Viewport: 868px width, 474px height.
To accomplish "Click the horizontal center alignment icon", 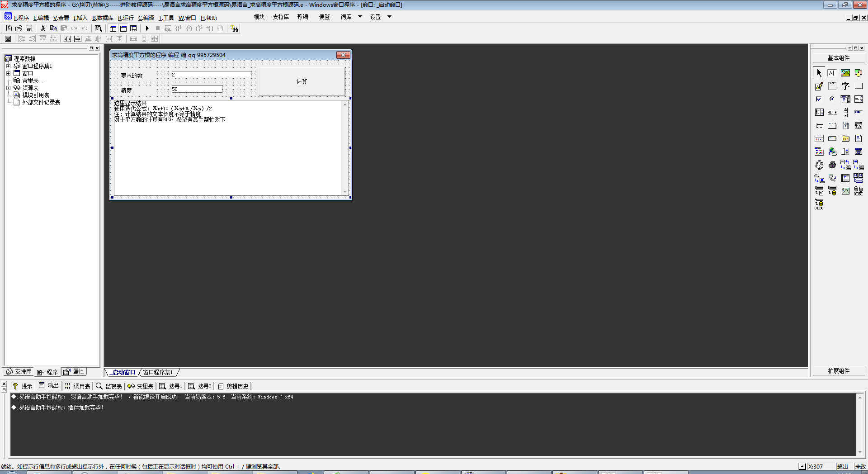I will pyautogui.click(x=67, y=39).
